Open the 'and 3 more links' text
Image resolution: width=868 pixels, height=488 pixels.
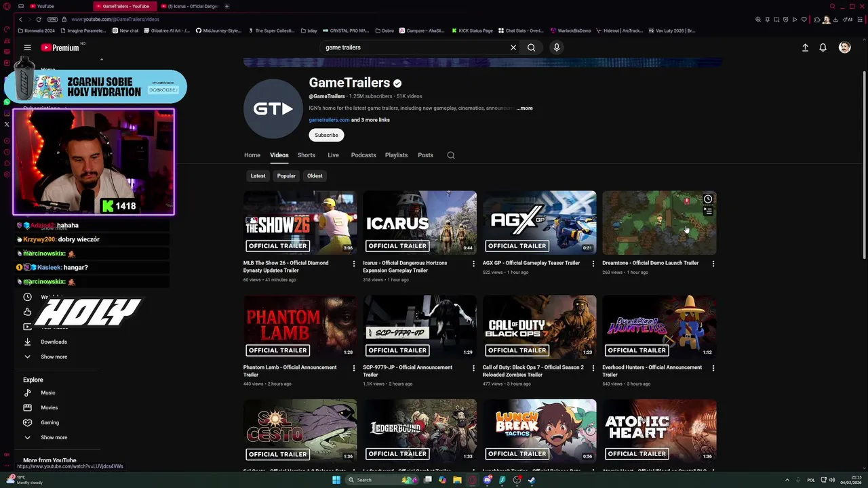[370, 120]
